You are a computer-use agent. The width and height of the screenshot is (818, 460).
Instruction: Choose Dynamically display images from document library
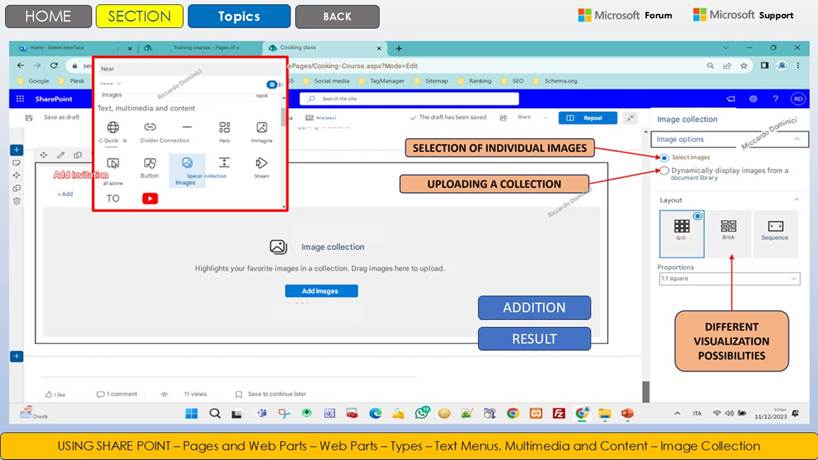coord(664,171)
